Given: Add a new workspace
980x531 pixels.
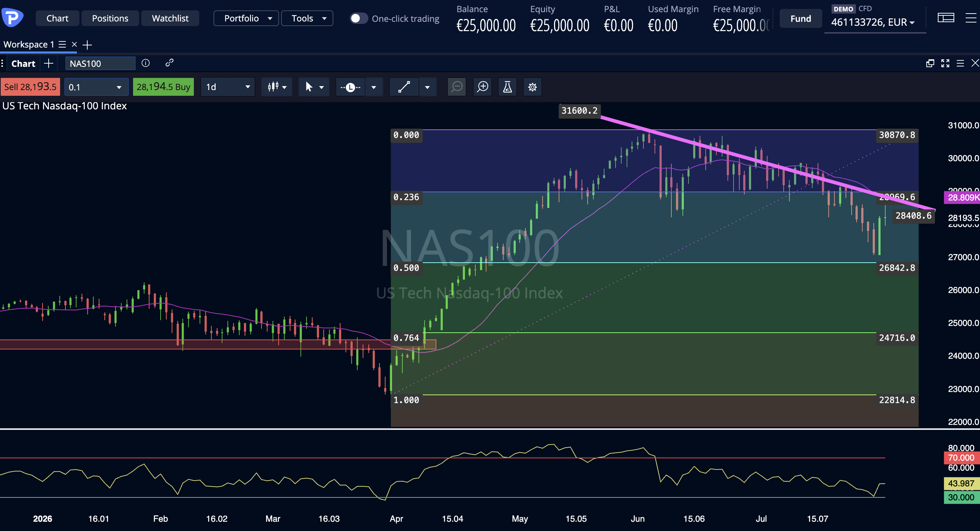Looking at the screenshot, I should [x=88, y=45].
